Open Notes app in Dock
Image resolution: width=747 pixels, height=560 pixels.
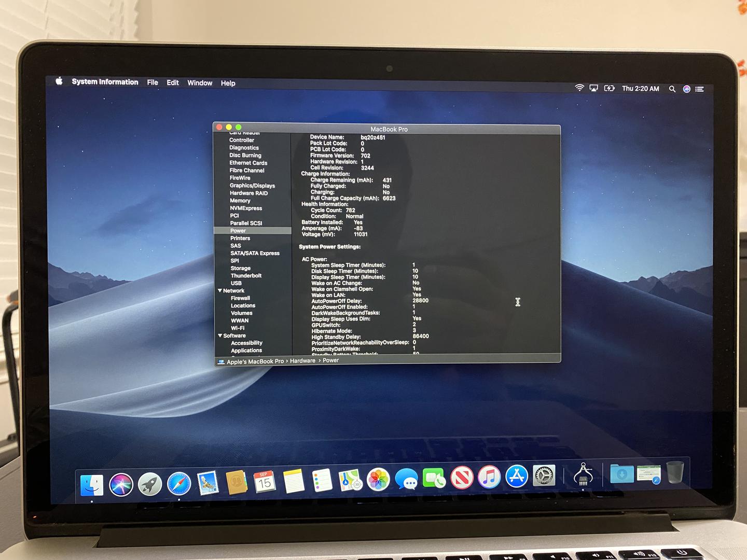pyautogui.click(x=294, y=481)
